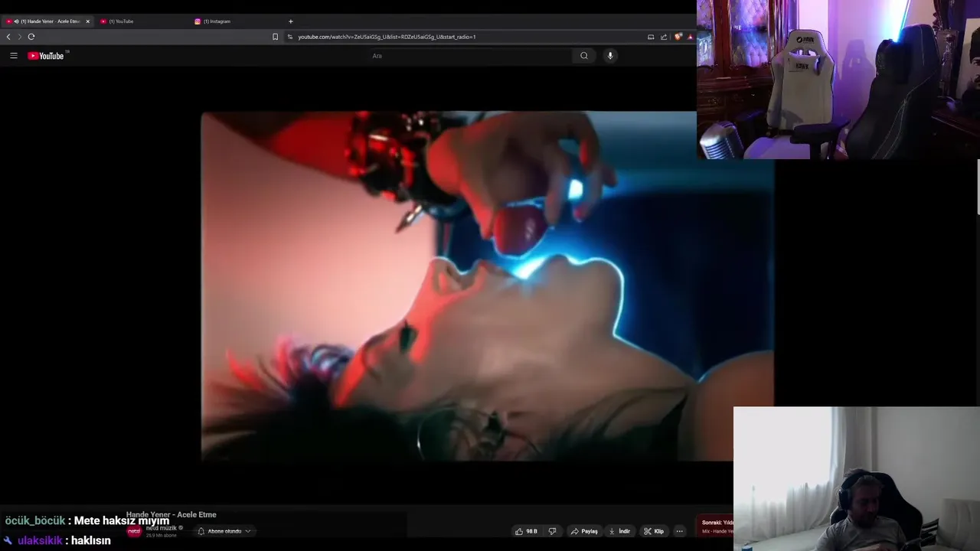
Task: Dislike the video with thumbs-down
Action: (x=552, y=531)
